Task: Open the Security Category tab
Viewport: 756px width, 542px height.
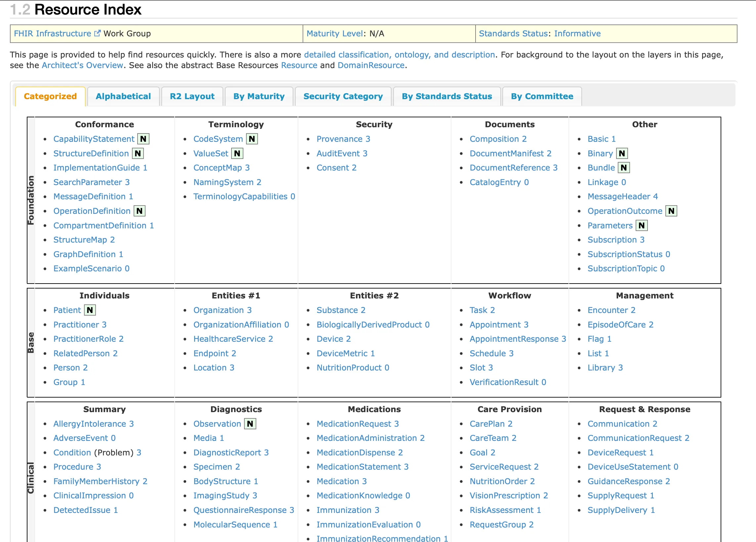Action: (x=343, y=96)
